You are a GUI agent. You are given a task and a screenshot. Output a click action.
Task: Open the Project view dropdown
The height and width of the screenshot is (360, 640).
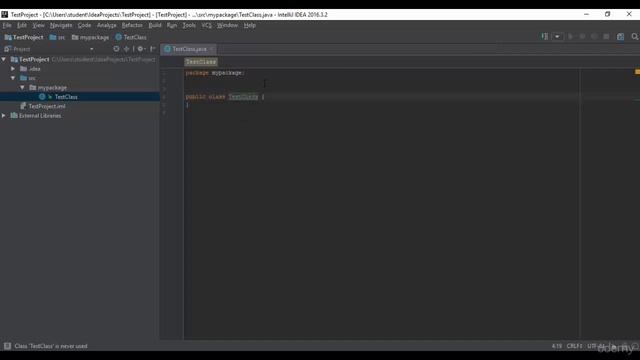coord(91,49)
